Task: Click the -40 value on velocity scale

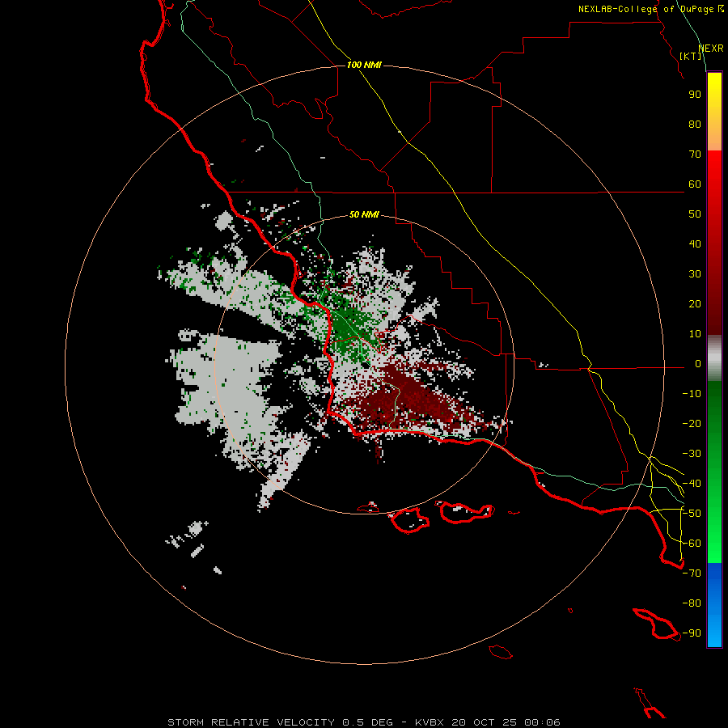Action: pos(692,484)
